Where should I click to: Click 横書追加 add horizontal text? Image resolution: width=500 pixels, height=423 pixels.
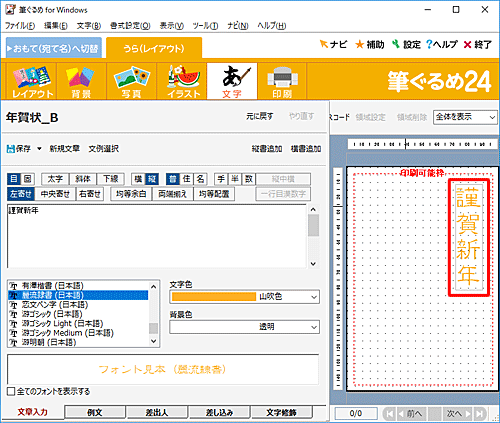[x=306, y=149]
